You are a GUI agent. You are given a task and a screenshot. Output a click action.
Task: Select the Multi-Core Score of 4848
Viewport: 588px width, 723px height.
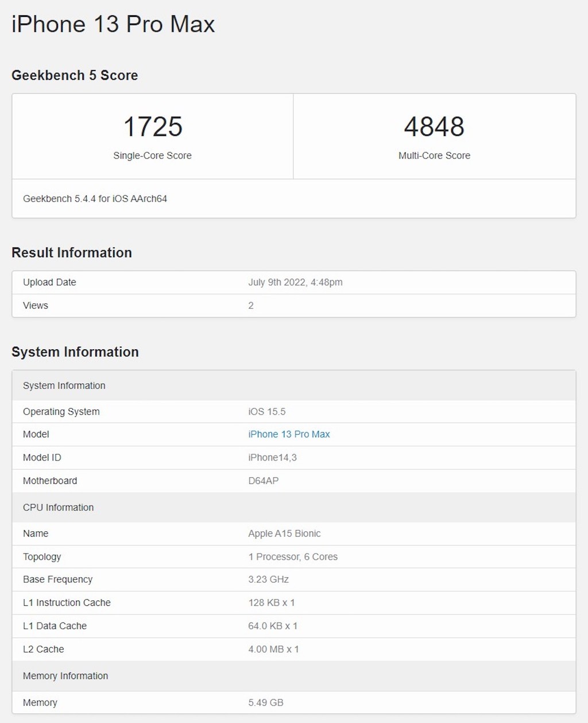click(435, 127)
